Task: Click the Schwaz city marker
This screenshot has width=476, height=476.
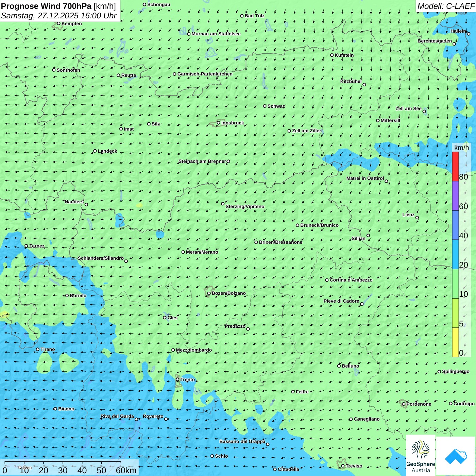Action: pyautogui.click(x=265, y=106)
